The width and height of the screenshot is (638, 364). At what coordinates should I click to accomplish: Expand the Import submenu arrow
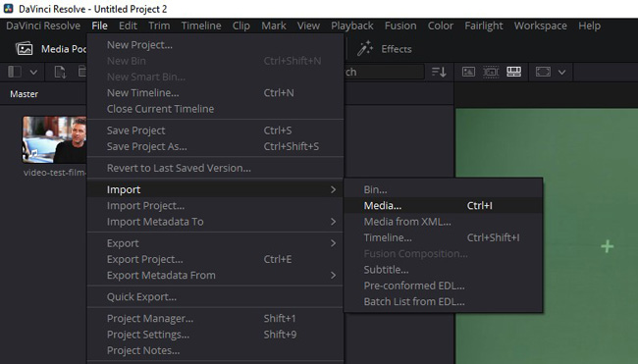[x=334, y=189]
